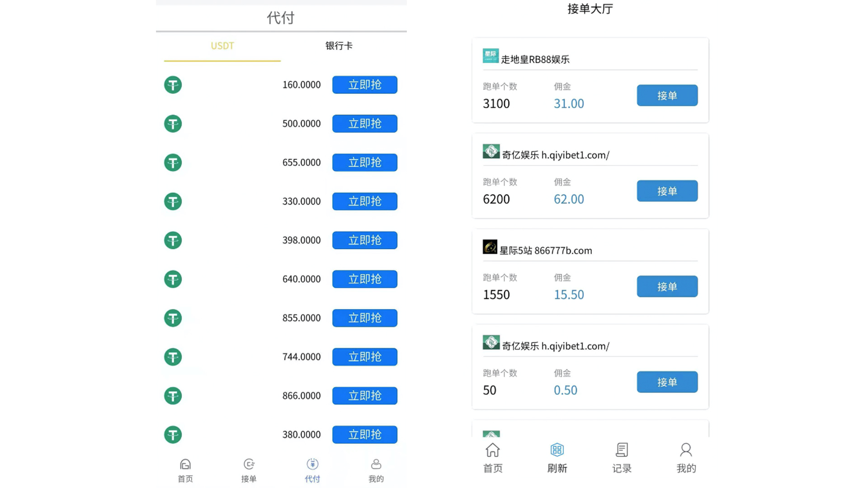Click 接单 for 星际5站 order

(667, 286)
